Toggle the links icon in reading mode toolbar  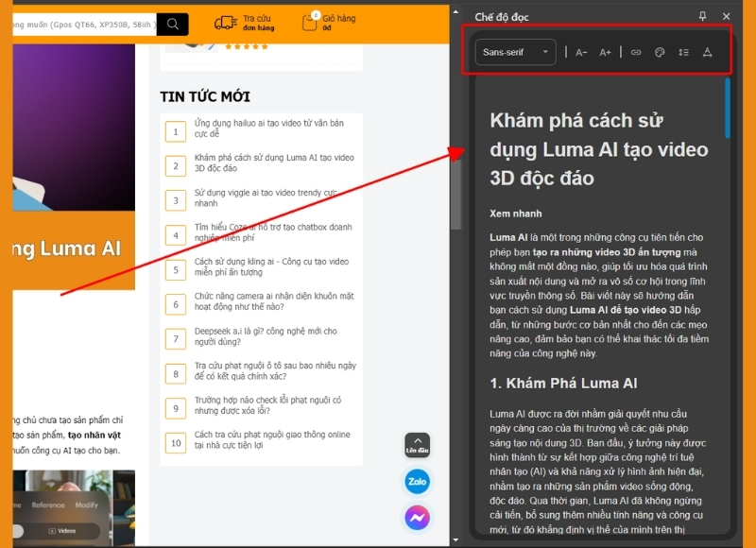coord(636,53)
